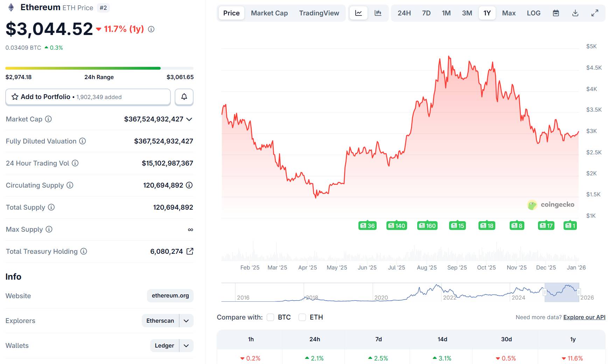Download chart data icon
This screenshot has height=364, width=608.
pyautogui.click(x=575, y=13)
